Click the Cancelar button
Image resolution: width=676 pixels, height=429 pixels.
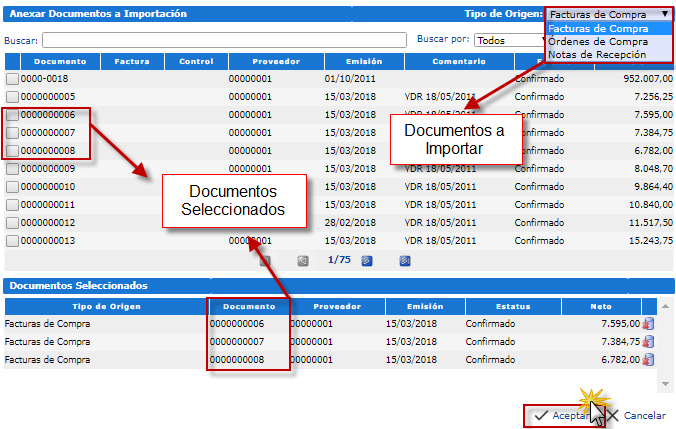[636, 416]
